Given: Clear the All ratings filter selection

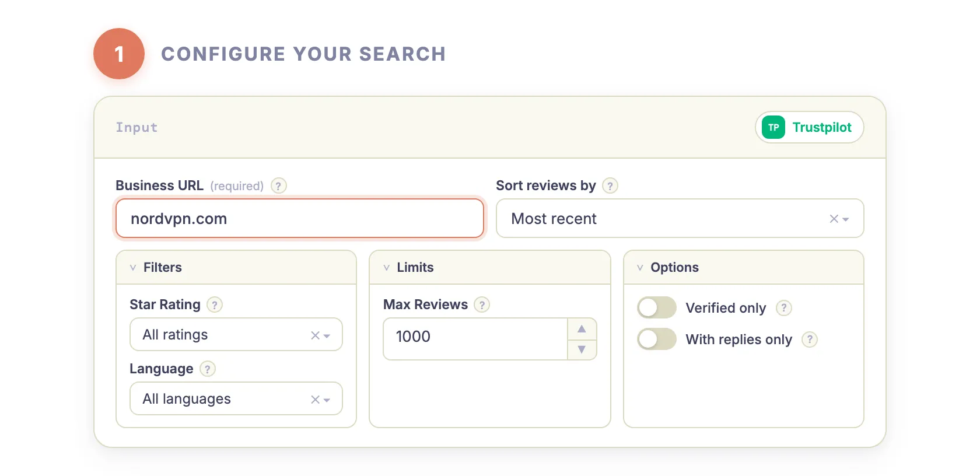Looking at the screenshot, I should tap(314, 335).
